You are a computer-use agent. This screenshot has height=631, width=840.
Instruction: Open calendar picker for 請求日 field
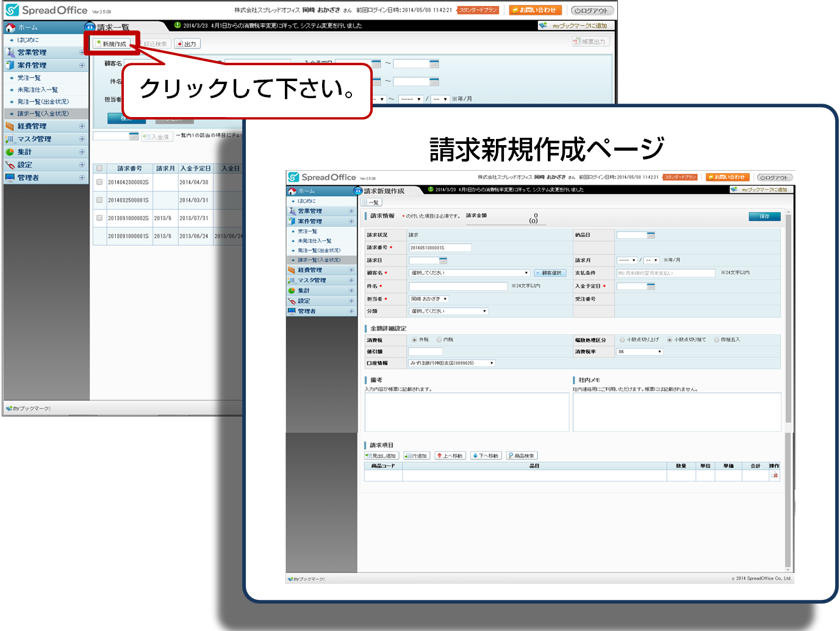click(x=443, y=260)
